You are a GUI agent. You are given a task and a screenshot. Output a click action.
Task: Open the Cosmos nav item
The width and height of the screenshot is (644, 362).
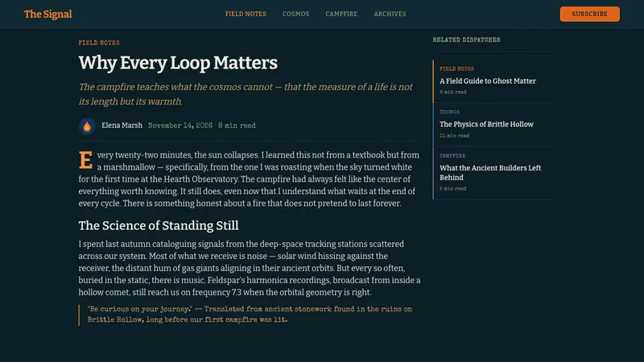pyautogui.click(x=295, y=14)
